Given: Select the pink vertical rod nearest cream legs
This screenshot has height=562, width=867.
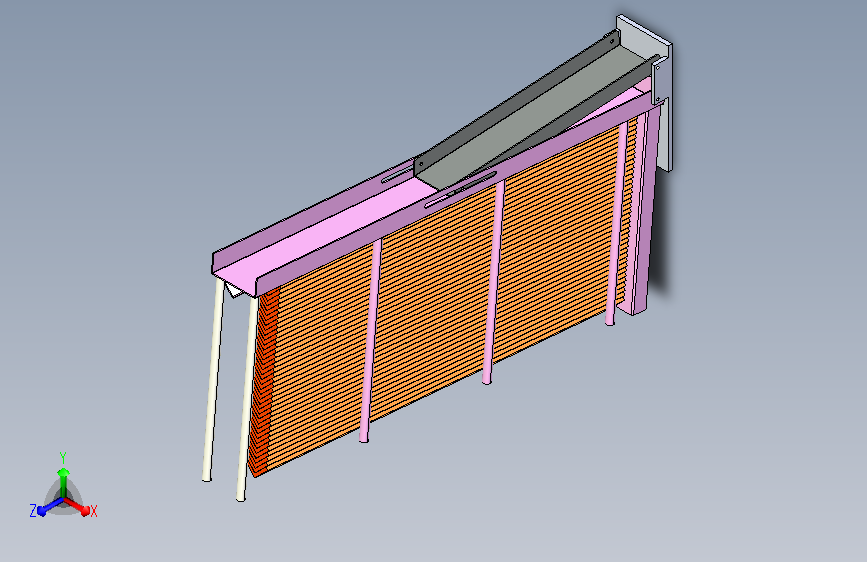Looking at the screenshot, I should click(370, 340).
